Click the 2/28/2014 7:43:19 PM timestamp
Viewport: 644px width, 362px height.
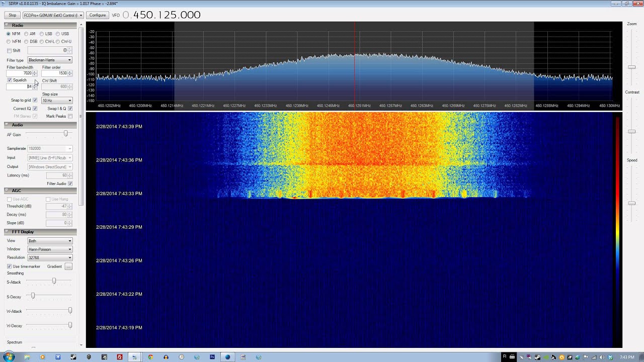point(119,327)
